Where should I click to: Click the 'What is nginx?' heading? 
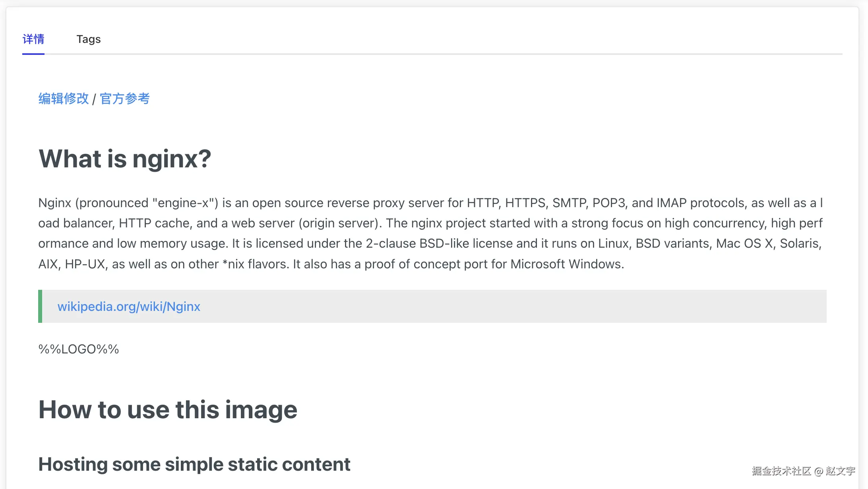124,159
